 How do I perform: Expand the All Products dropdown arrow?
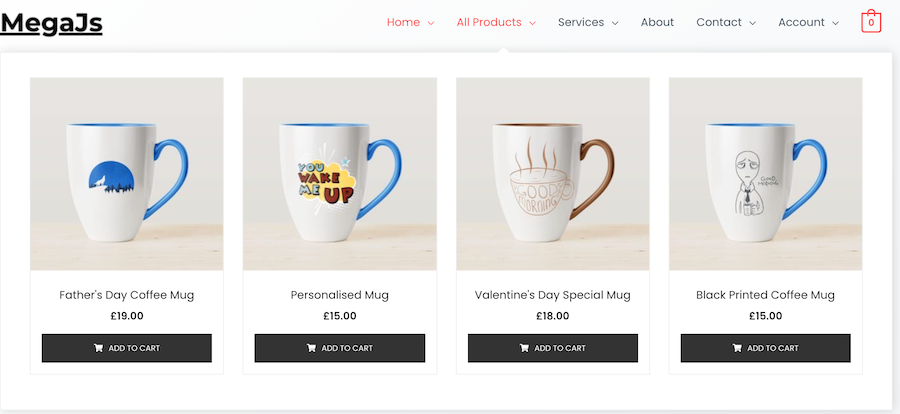532,23
